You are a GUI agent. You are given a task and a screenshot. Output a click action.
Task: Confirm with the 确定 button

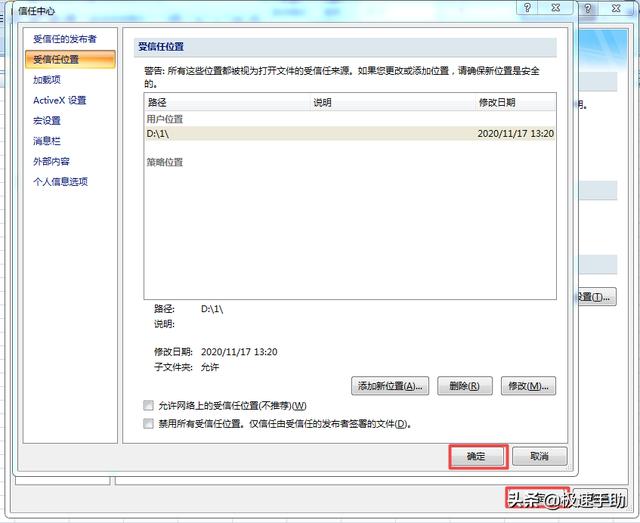coord(478,456)
